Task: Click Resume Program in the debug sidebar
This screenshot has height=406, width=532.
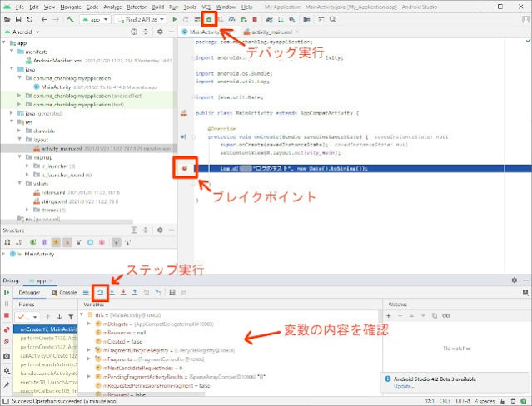Action: pos(6,292)
